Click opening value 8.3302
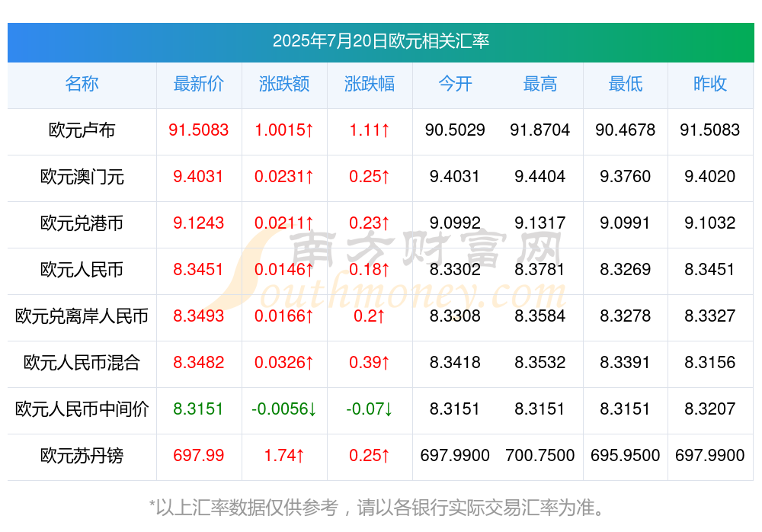 (x=455, y=269)
